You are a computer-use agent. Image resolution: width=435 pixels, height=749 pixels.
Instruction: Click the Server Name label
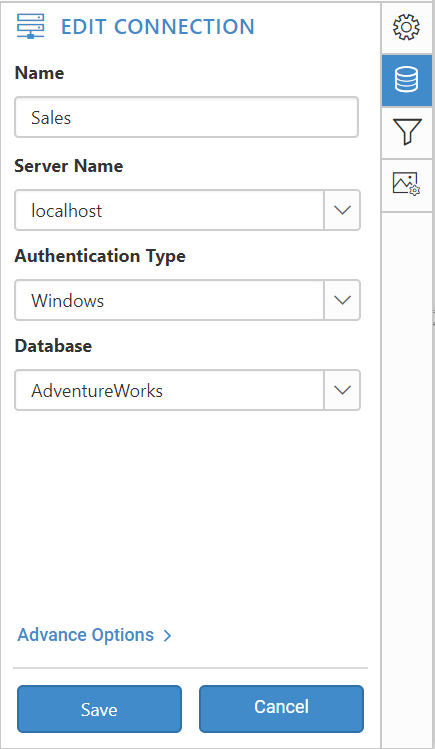click(x=69, y=166)
